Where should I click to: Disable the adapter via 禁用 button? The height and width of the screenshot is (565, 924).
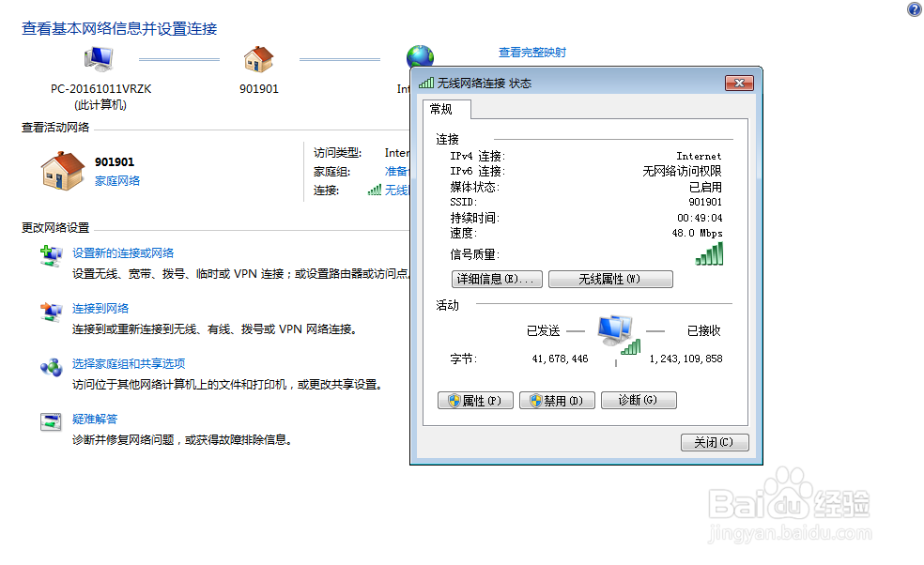[556, 400]
